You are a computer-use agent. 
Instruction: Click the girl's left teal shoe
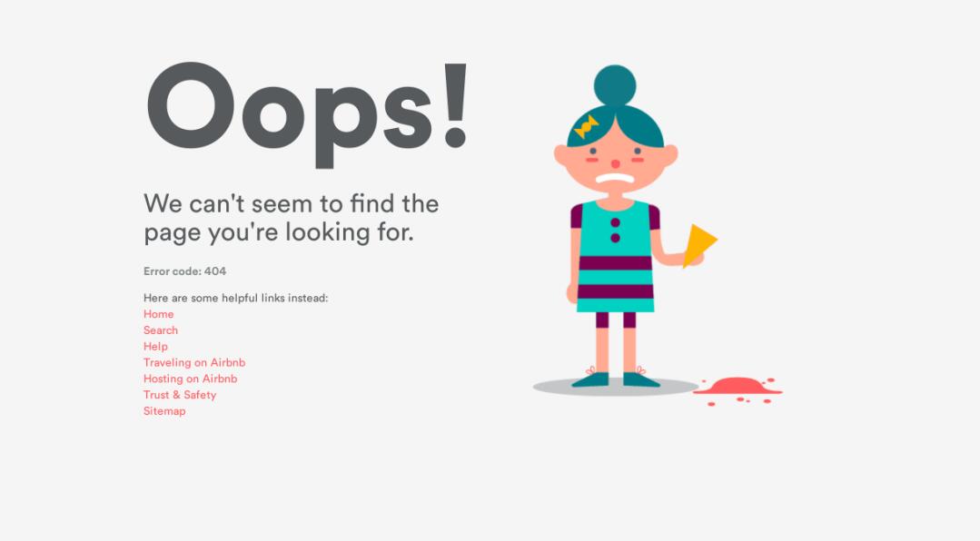(x=590, y=379)
